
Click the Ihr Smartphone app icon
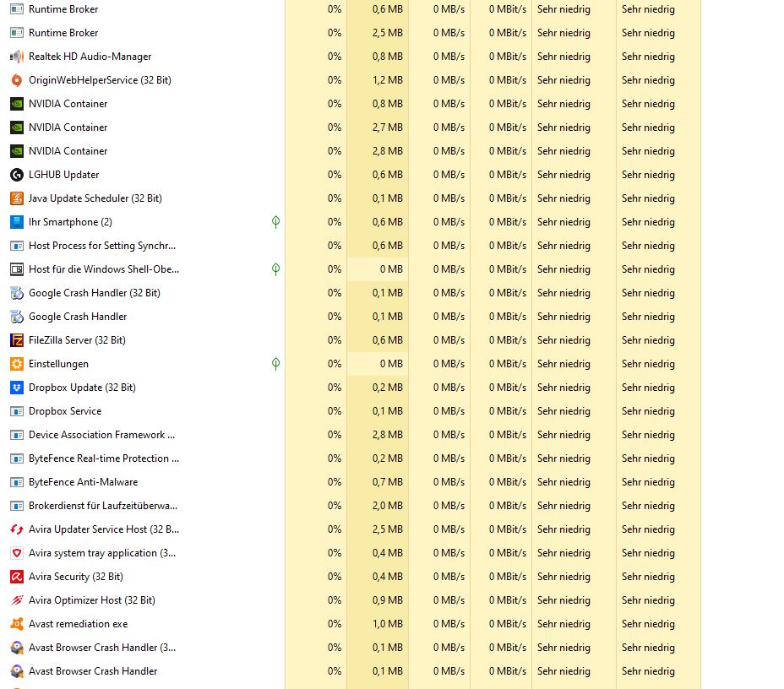(x=17, y=222)
